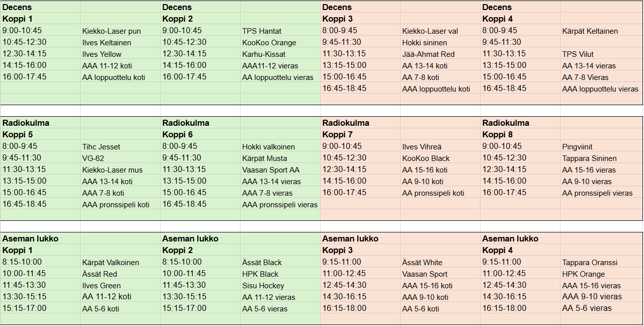
Task: Select the Hokki valkoinen cell
Action: [x=269, y=147]
